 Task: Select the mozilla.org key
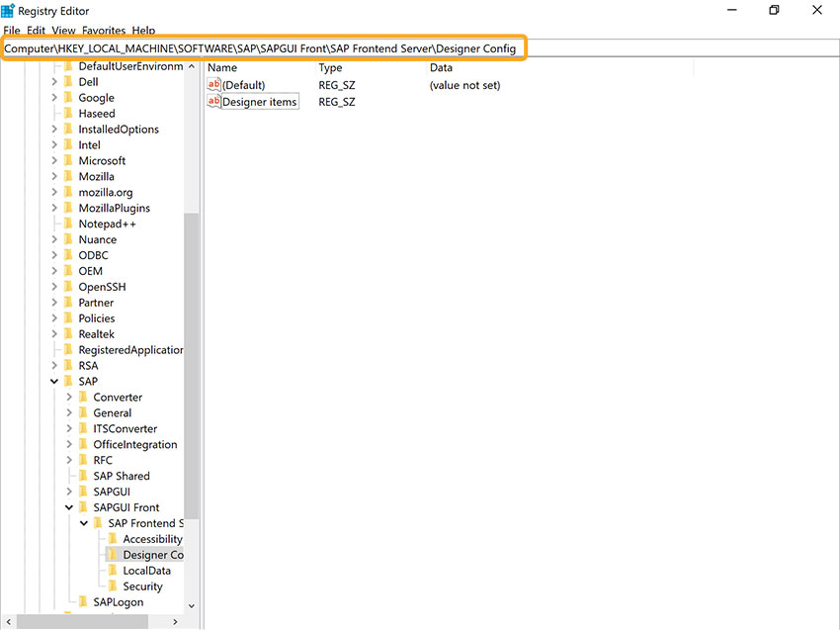[x=106, y=193]
